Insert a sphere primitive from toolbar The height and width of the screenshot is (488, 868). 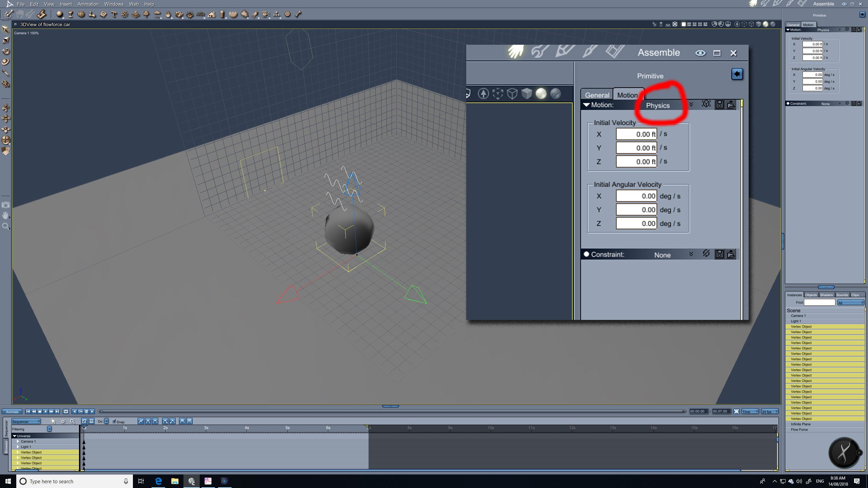59,14
